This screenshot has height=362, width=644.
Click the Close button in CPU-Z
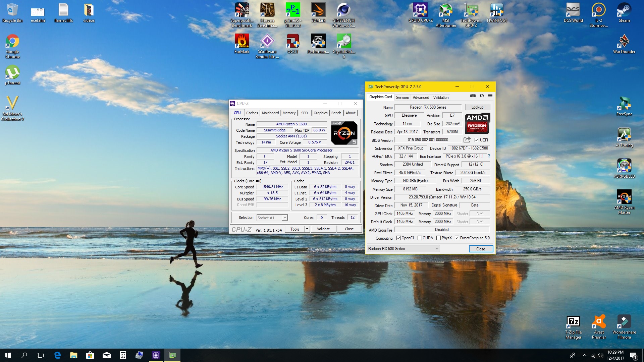[x=349, y=229]
